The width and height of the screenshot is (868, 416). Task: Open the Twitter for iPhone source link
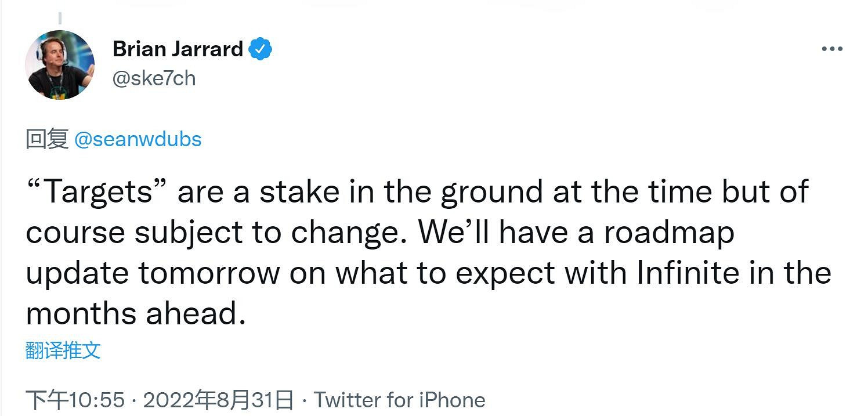pyautogui.click(x=399, y=400)
